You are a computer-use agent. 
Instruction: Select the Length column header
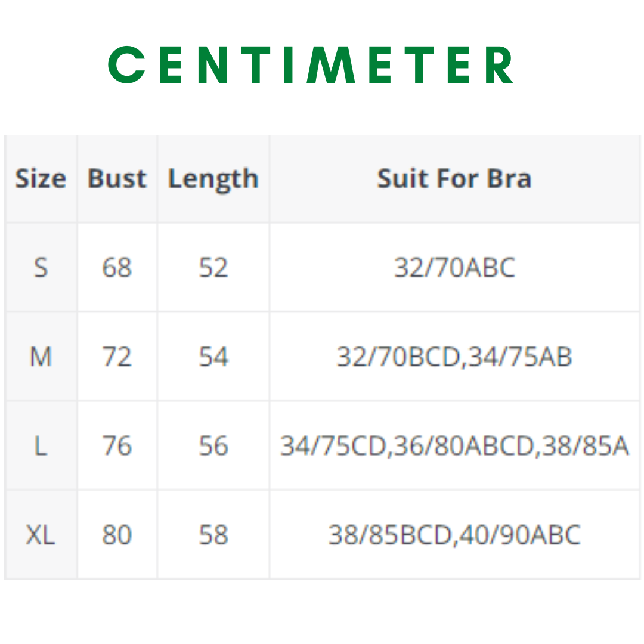tap(213, 179)
